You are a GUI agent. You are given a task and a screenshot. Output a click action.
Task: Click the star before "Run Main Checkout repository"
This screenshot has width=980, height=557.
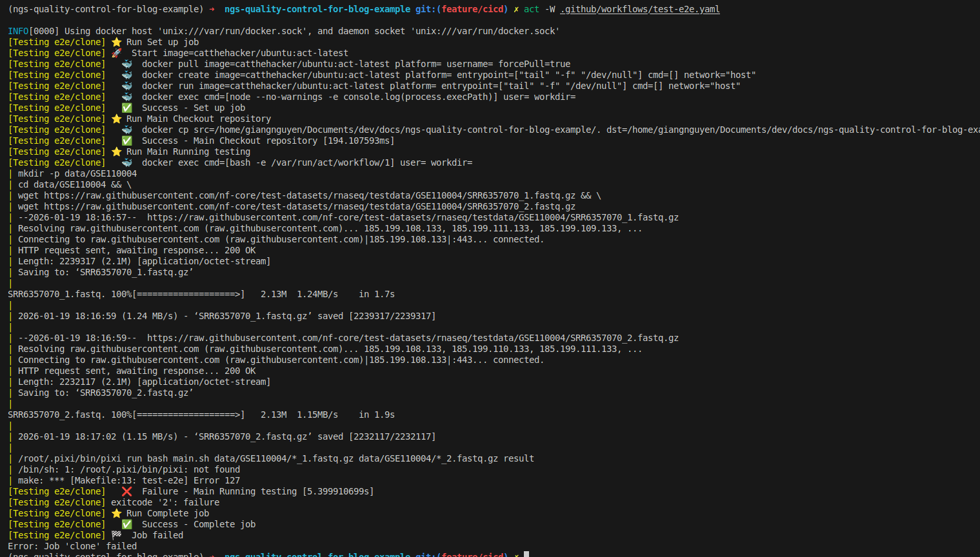click(x=116, y=119)
